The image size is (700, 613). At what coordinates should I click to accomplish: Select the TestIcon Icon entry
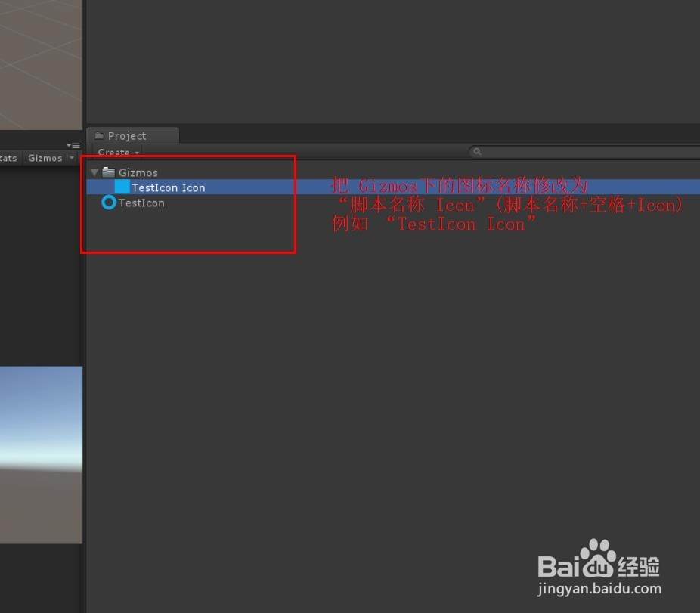coord(168,187)
